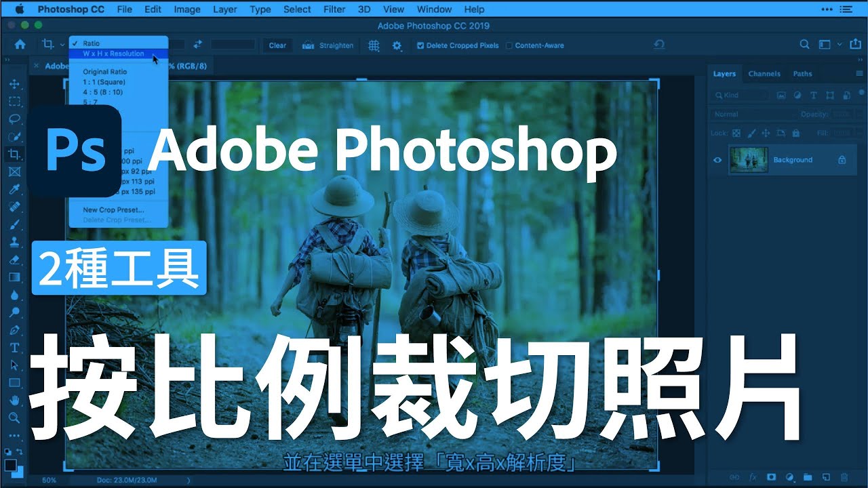
Task: Select the Eyedropper tool
Action: click(14, 190)
